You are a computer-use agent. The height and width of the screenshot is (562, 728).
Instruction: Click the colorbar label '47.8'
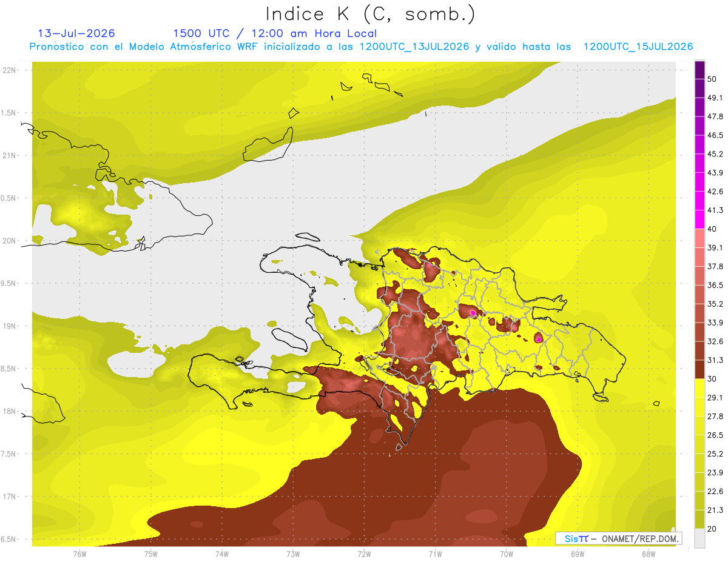pos(715,117)
